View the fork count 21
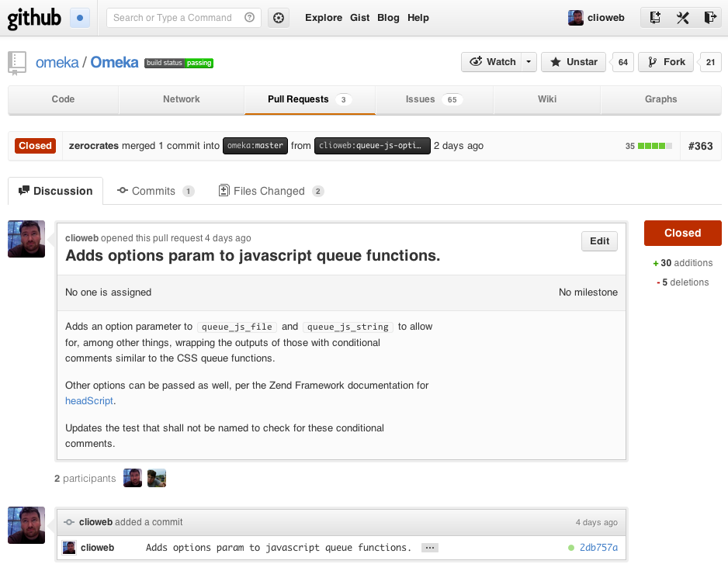 coord(710,62)
